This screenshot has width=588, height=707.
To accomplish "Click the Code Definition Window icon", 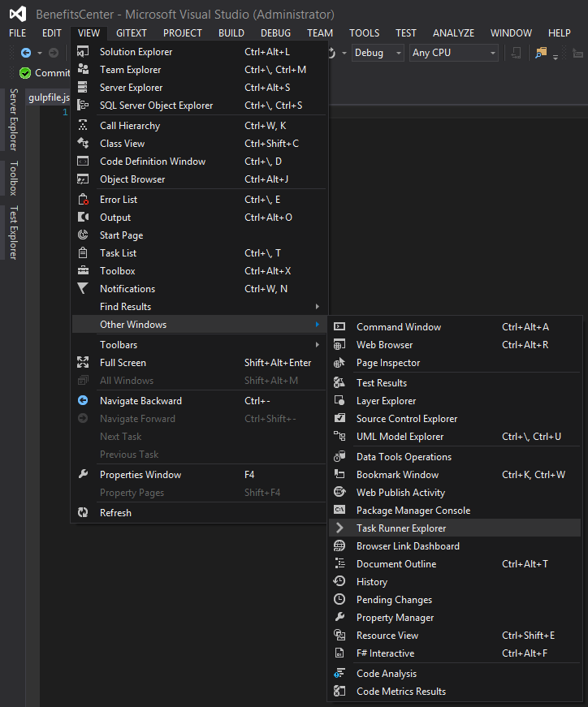I will coord(83,161).
